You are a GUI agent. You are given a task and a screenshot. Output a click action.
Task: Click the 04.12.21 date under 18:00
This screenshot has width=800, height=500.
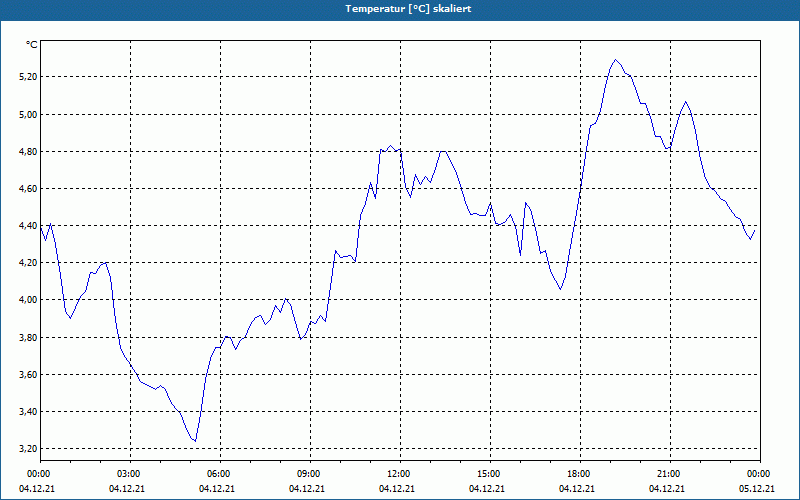click(577, 489)
